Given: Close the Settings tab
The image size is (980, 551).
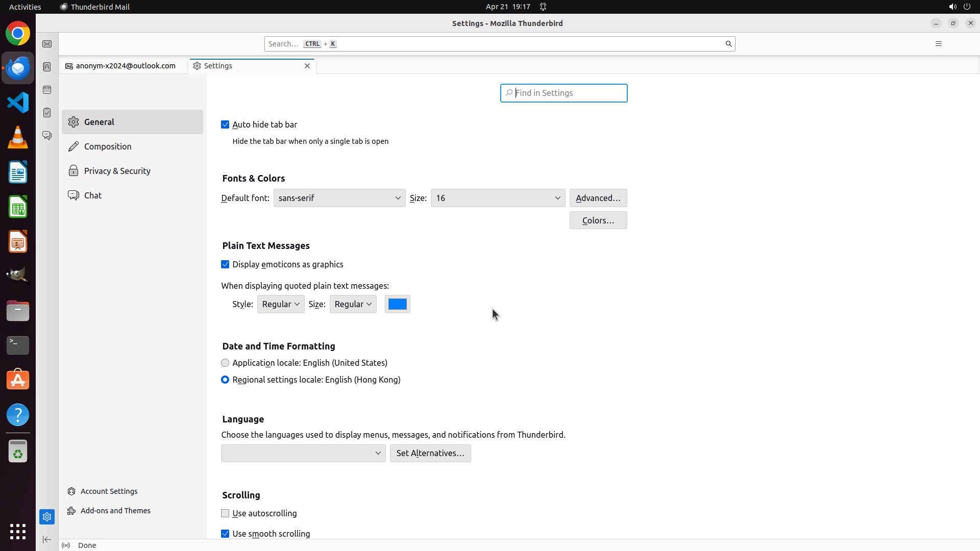Looking at the screenshot, I should [307, 66].
